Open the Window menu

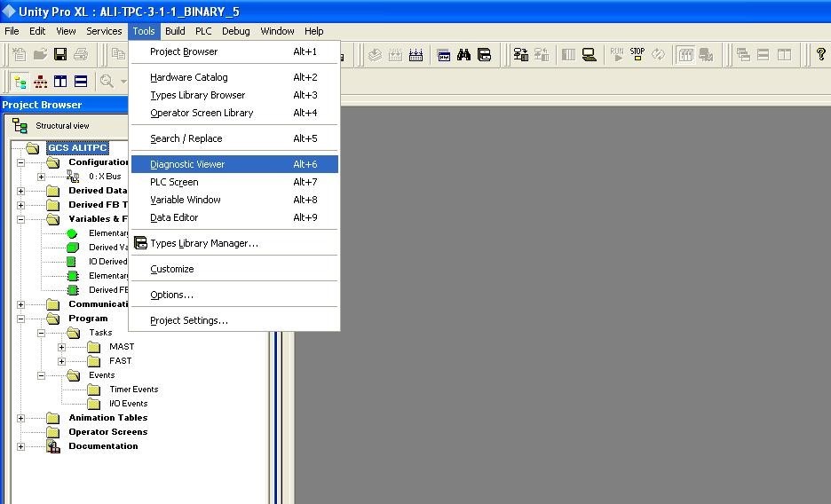tap(277, 31)
